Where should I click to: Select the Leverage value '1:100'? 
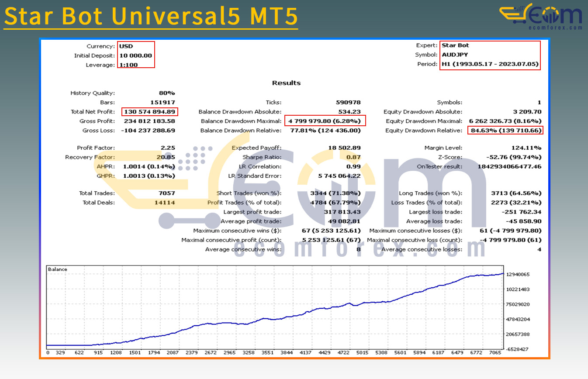(128, 65)
